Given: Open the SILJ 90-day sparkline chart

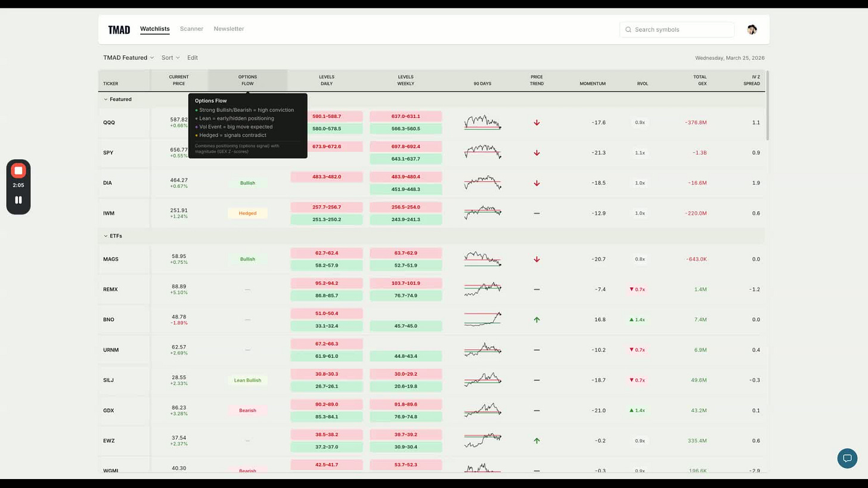Looking at the screenshot, I should tap(482, 380).
